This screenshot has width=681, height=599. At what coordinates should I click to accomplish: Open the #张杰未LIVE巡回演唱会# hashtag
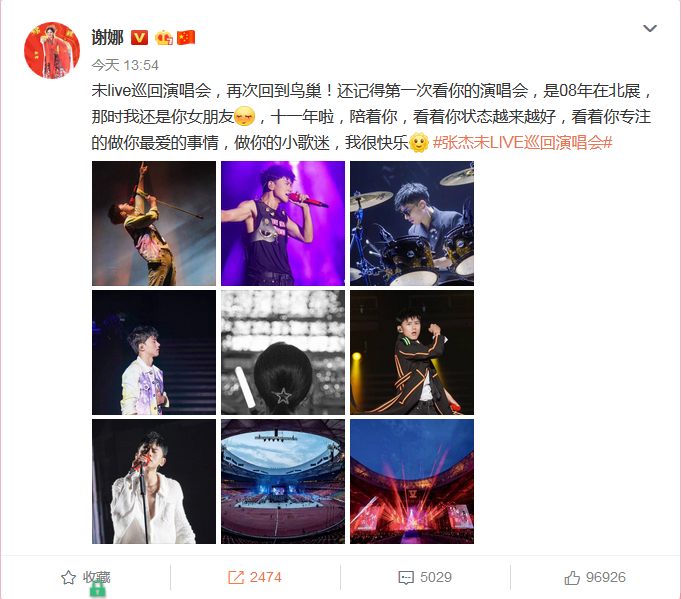click(522, 142)
